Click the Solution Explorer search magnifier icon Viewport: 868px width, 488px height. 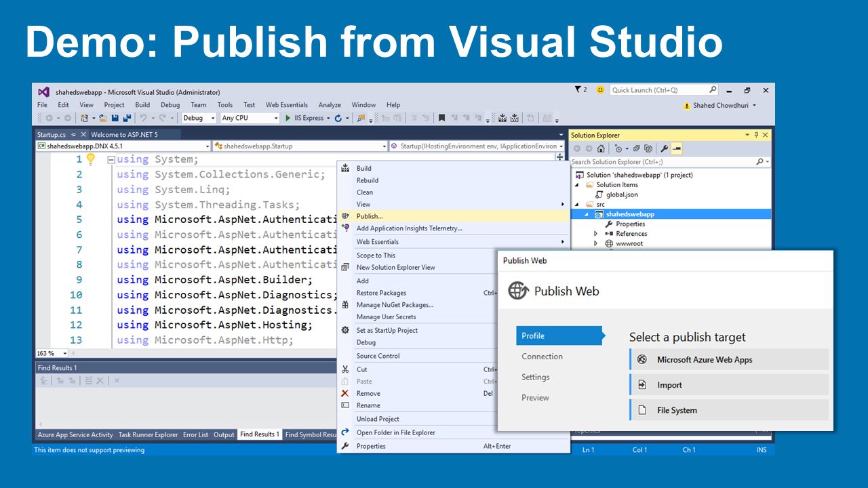pos(759,162)
